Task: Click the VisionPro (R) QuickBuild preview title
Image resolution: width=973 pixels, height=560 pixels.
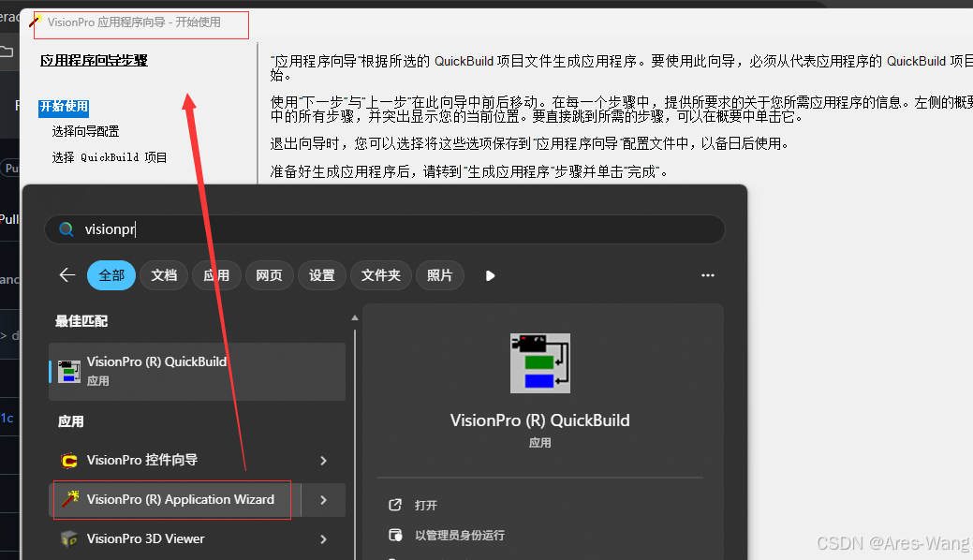Action: [539, 420]
